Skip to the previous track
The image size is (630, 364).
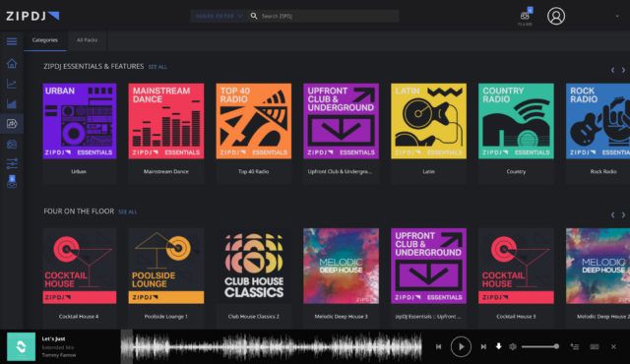coord(438,346)
